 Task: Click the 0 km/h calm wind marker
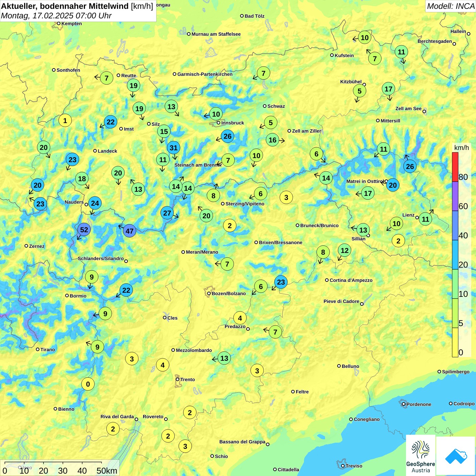coord(88,384)
